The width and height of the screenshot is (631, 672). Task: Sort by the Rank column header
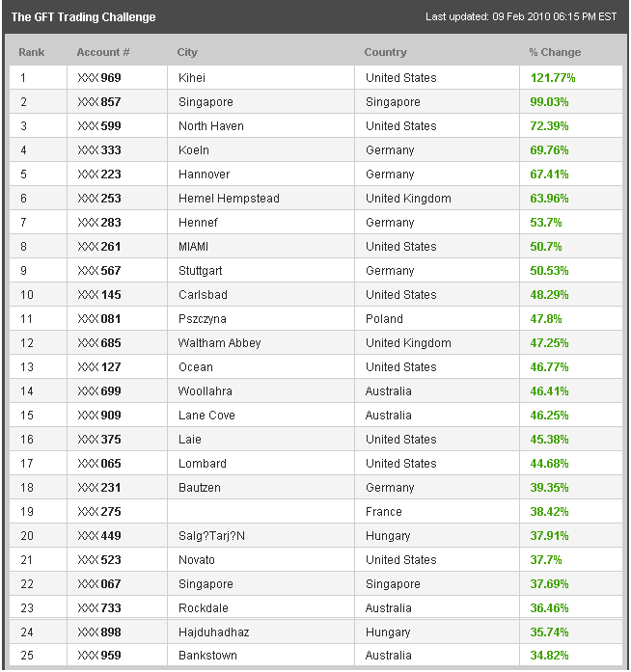(32, 52)
